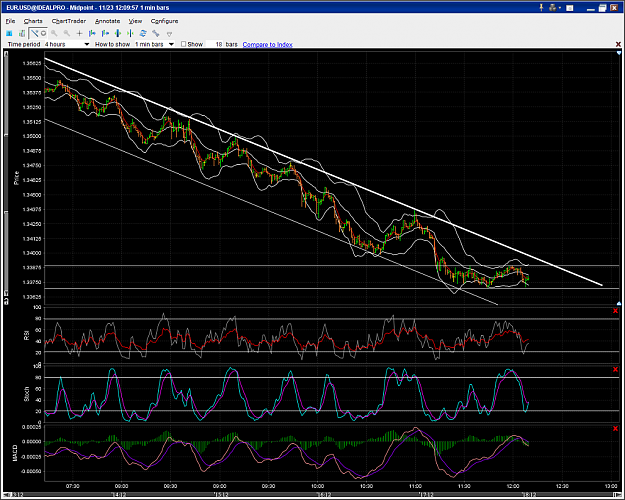Click the green bar-chart toolbar icon
Image resolution: width=625 pixels, height=500 pixels.
point(22,33)
